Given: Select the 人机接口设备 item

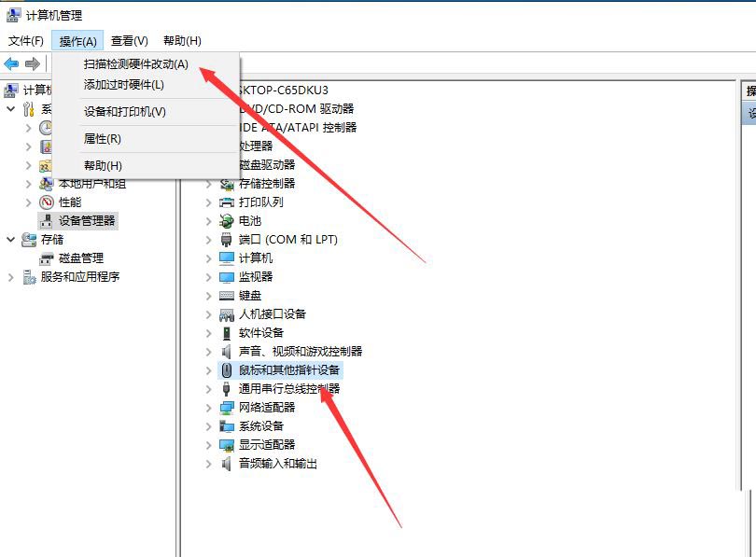Looking at the screenshot, I should tap(272, 314).
